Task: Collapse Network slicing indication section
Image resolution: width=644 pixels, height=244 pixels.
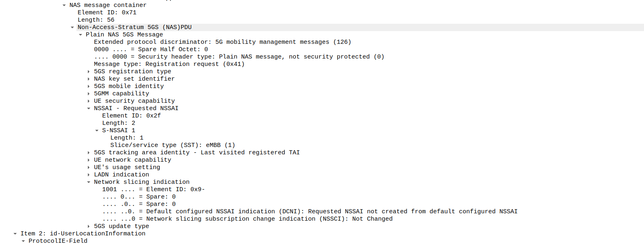Action: pos(89,182)
